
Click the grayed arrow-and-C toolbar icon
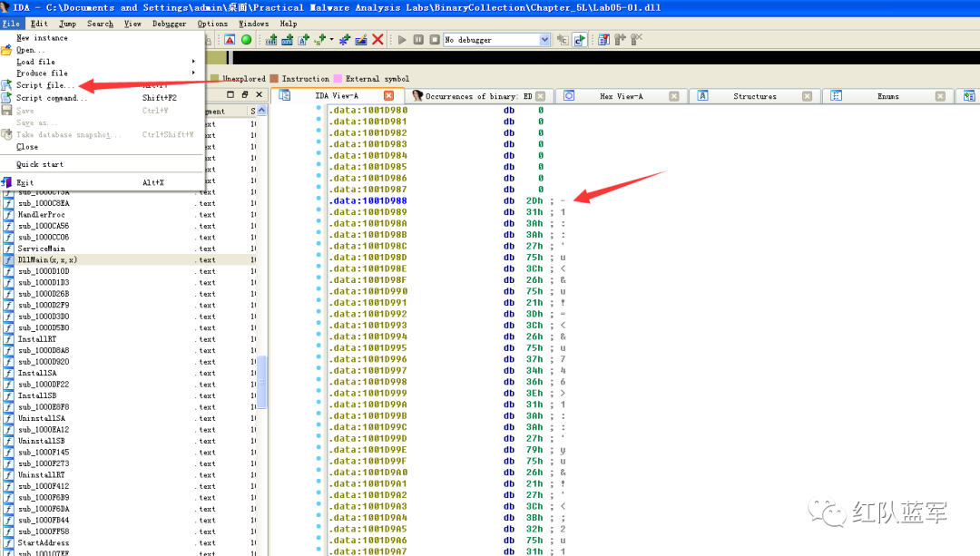[563, 40]
